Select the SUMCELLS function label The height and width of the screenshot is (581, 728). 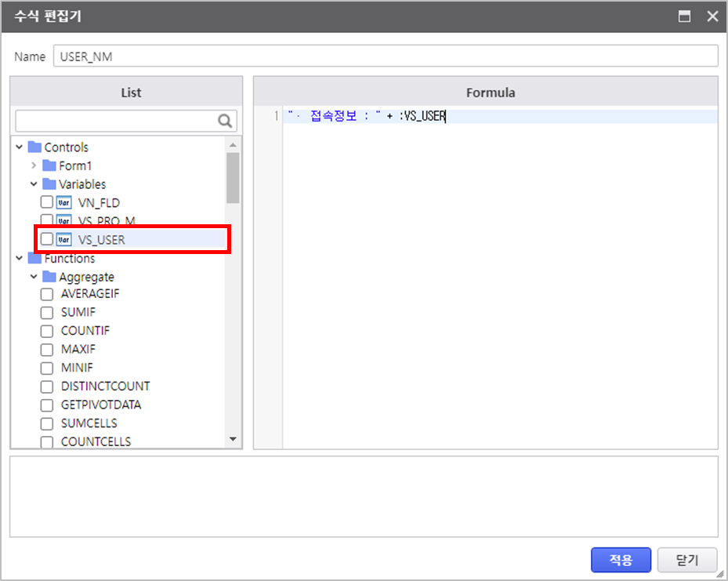coord(89,423)
